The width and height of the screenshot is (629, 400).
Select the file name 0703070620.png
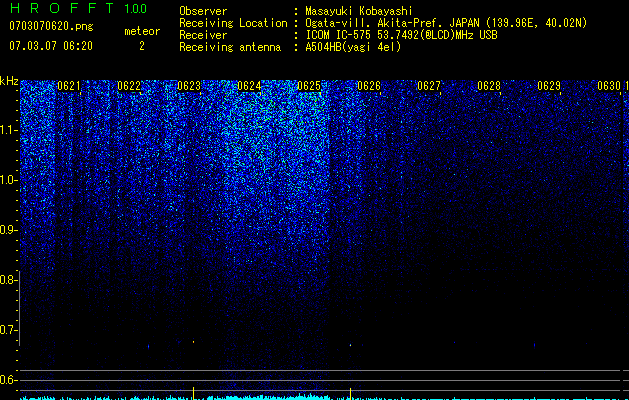tap(51, 27)
